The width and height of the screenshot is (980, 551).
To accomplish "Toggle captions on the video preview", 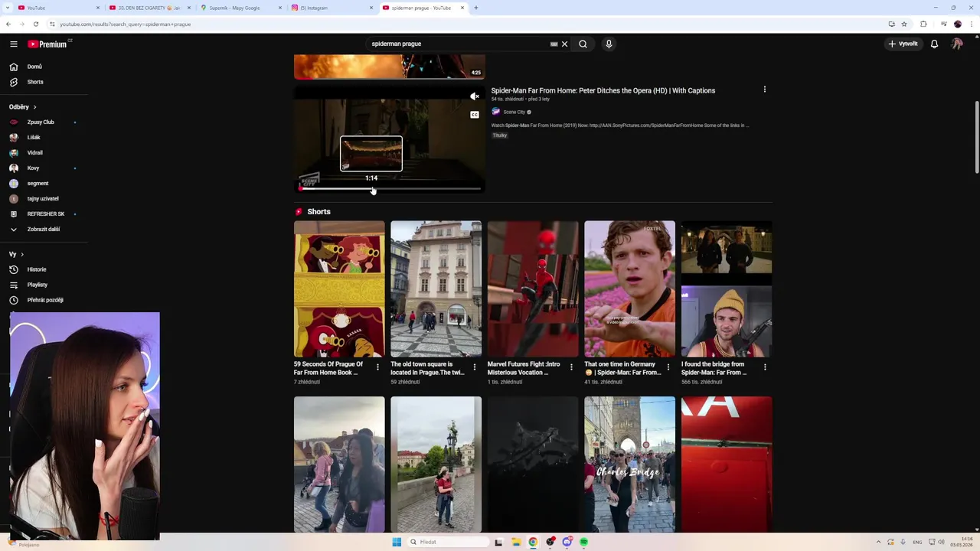I will pyautogui.click(x=475, y=115).
